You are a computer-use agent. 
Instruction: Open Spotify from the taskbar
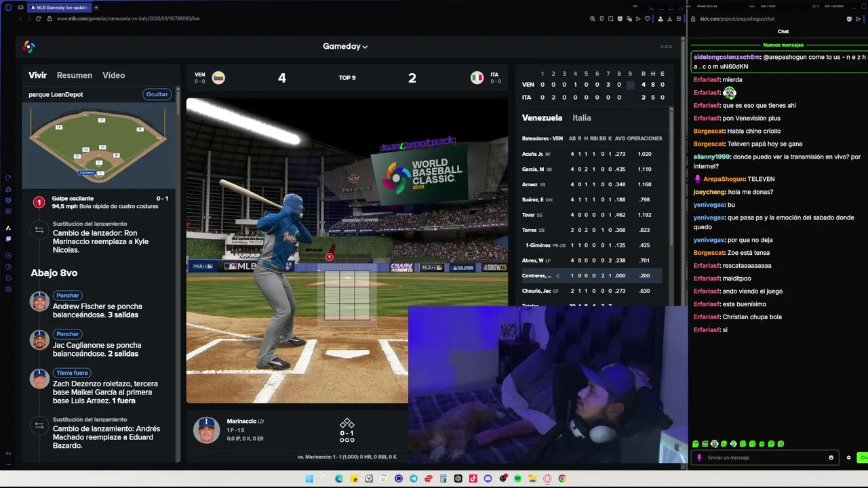coord(517,479)
